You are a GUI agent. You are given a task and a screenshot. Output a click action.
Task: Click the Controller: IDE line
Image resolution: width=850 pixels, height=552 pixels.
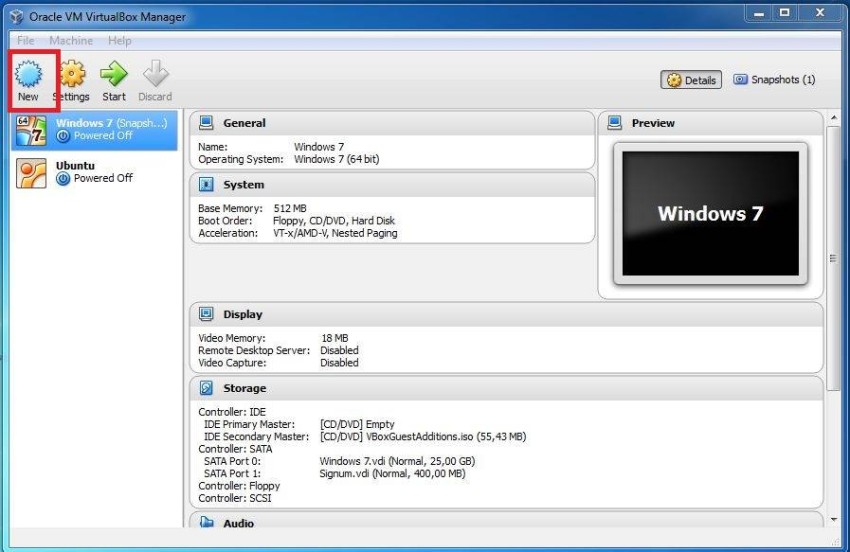(x=232, y=412)
